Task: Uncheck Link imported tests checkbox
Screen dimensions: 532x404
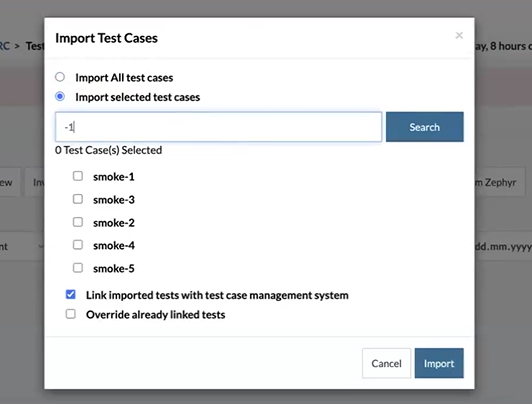Action: pyautogui.click(x=71, y=294)
